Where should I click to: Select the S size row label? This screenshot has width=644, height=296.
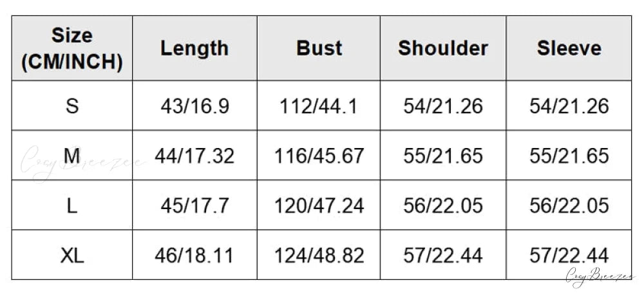click(72, 106)
